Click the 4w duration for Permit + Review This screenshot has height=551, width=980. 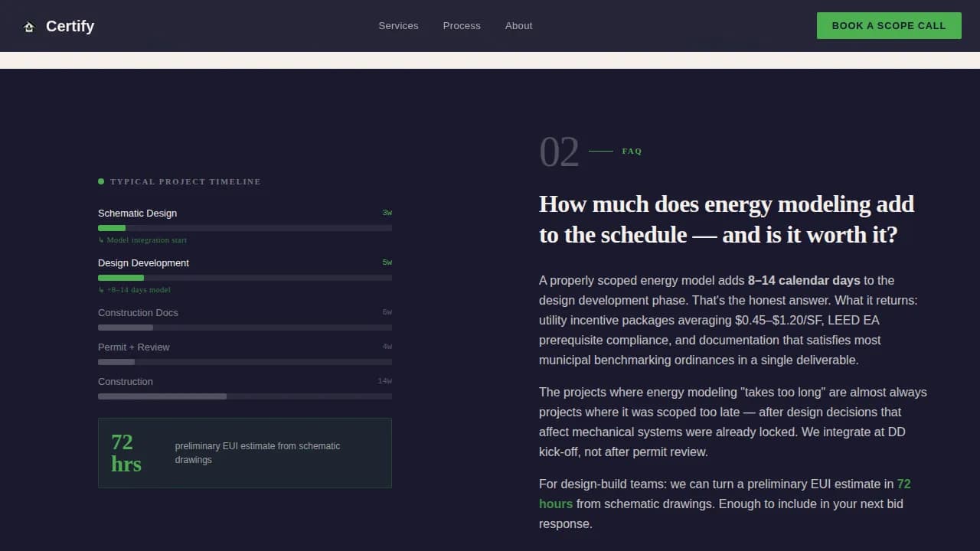point(387,347)
